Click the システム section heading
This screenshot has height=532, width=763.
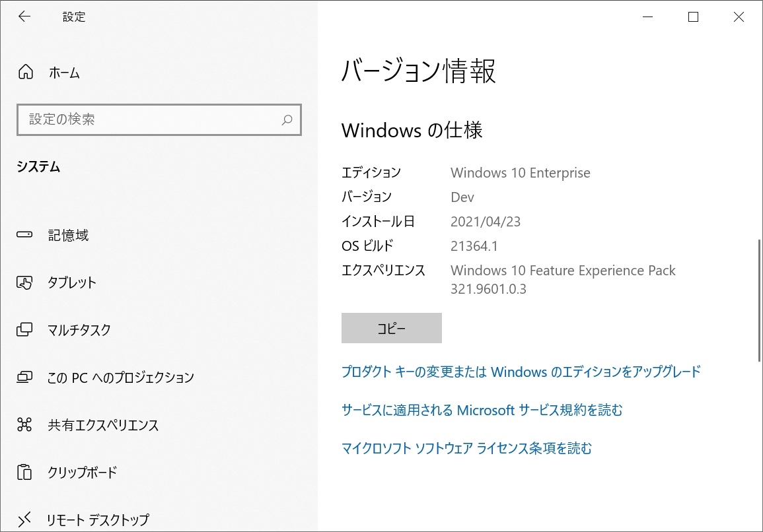[38, 167]
